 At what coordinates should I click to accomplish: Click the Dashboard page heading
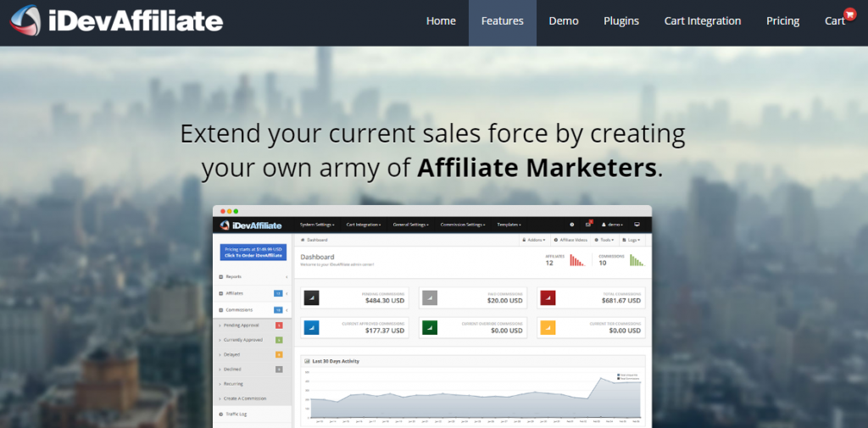[317, 257]
